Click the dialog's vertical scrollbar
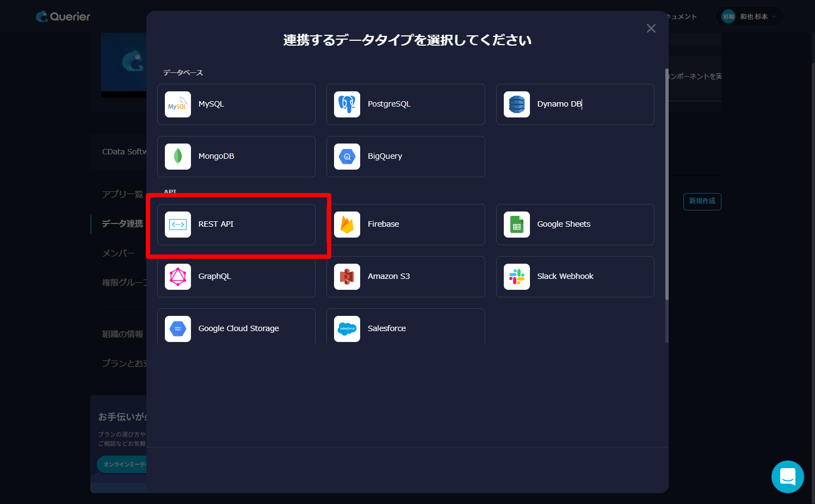 667,184
